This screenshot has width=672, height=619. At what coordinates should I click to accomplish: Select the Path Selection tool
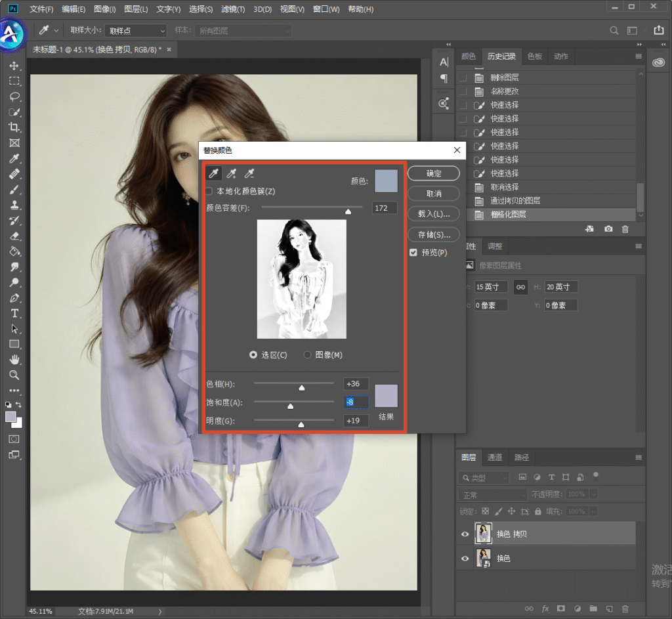click(x=14, y=329)
